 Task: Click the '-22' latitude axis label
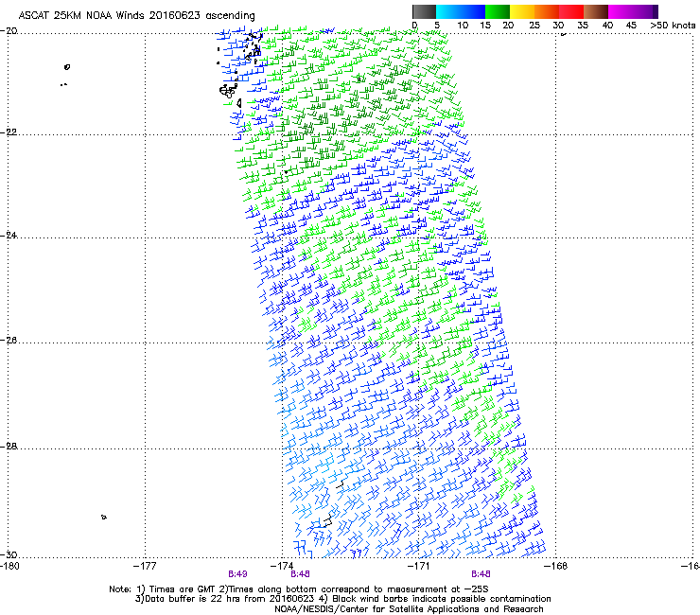point(9,132)
